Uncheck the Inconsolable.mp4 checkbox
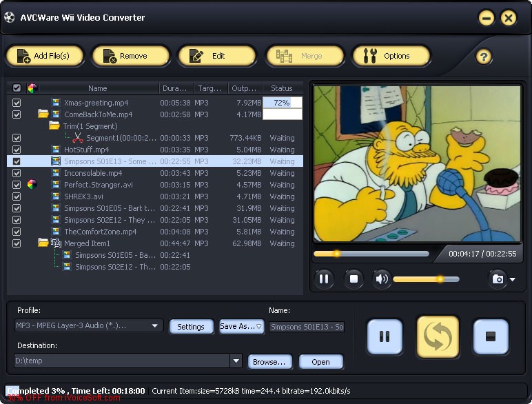Screen dimensions: 532x404 17,173
